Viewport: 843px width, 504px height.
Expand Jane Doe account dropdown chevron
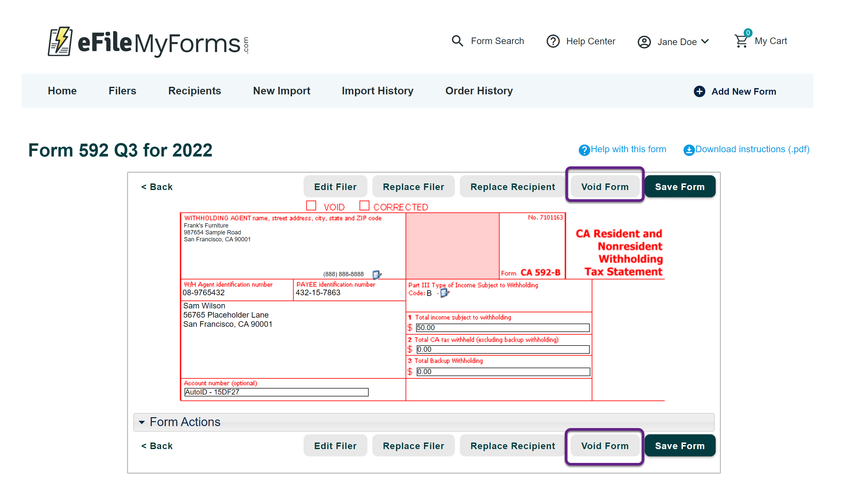click(705, 41)
